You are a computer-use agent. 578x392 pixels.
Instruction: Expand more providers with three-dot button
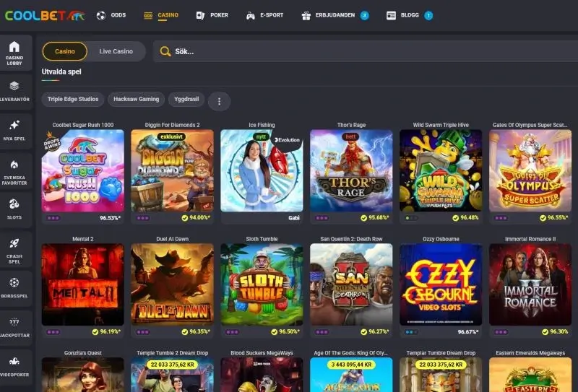(x=220, y=101)
